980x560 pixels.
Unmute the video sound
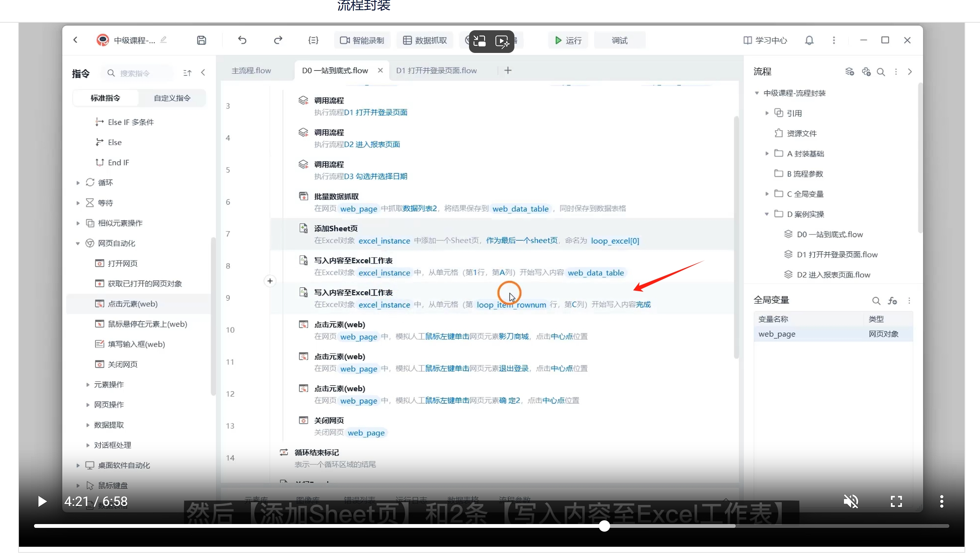click(851, 501)
